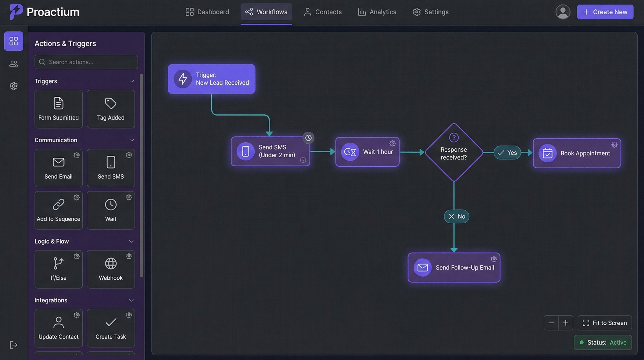Open the Contacts page
Viewport: 644px width, 360px height.
(322, 12)
